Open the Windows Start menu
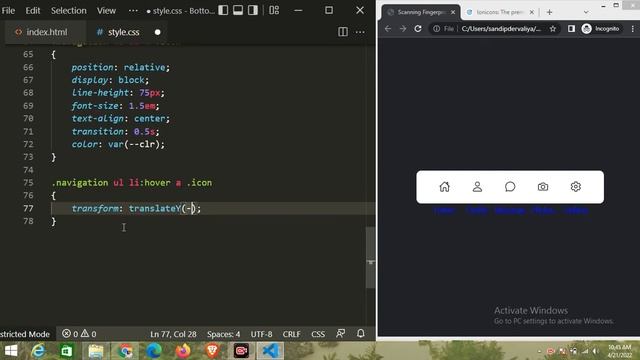Screen dimensions: 640x360 click(x=11, y=351)
